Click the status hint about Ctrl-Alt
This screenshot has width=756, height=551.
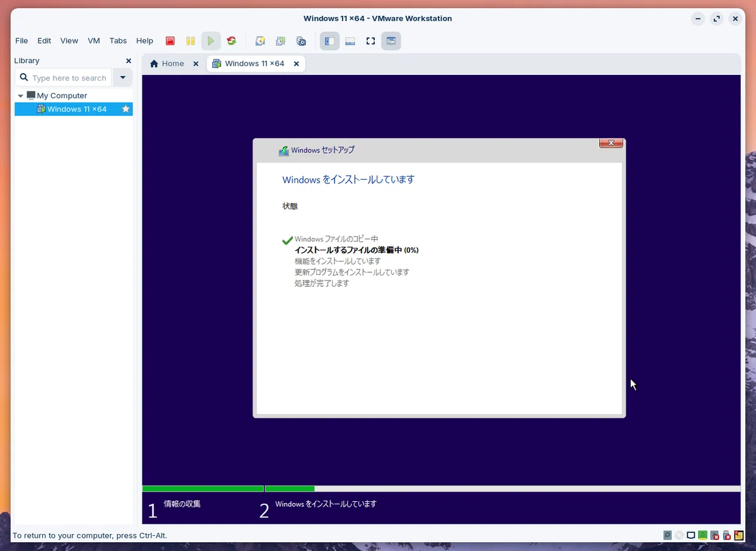click(x=89, y=535)
